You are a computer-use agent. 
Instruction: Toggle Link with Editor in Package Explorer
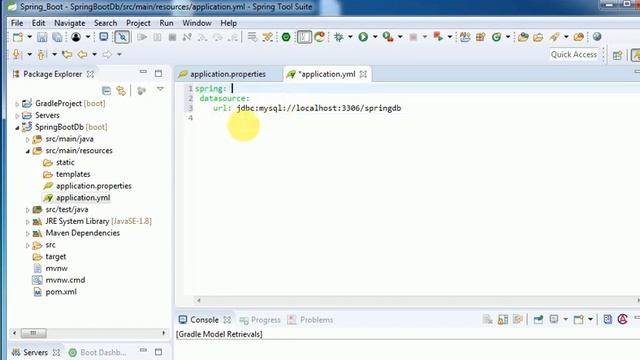pyautogui.click(x=121, y=90)
